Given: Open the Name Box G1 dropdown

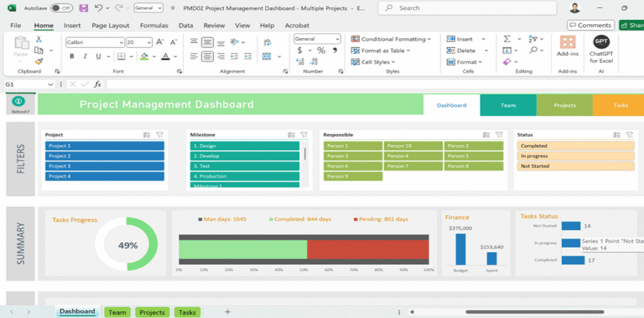Looking at the screenshot, I should [x=50, y=84].
